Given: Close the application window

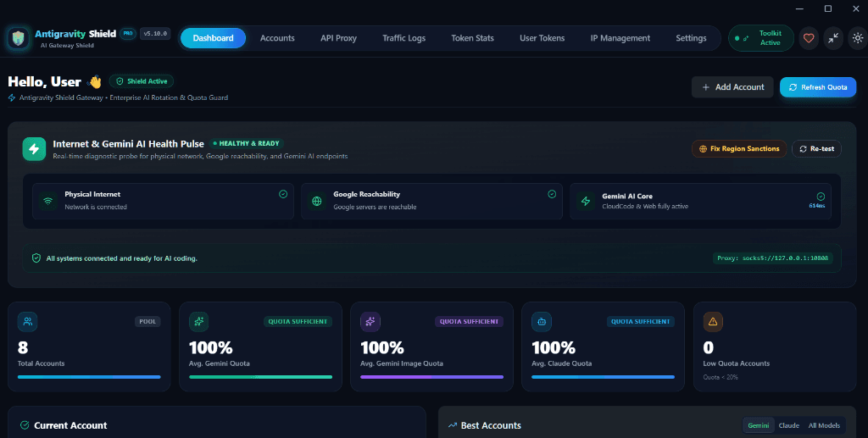Looking at the screenshot, I should coord(855,8).
